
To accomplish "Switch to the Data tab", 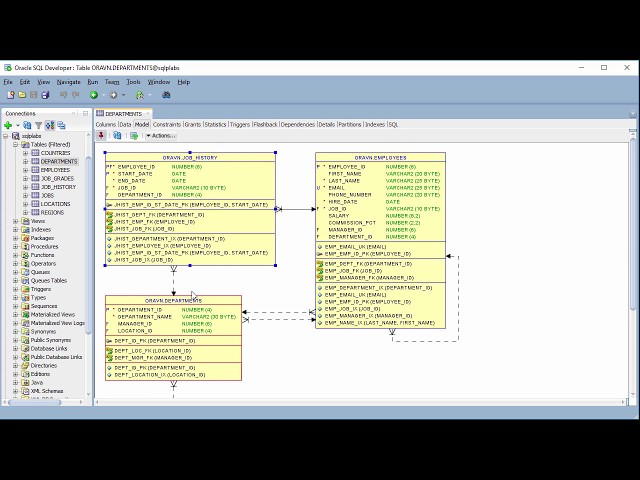I will (x=125, y=124).
